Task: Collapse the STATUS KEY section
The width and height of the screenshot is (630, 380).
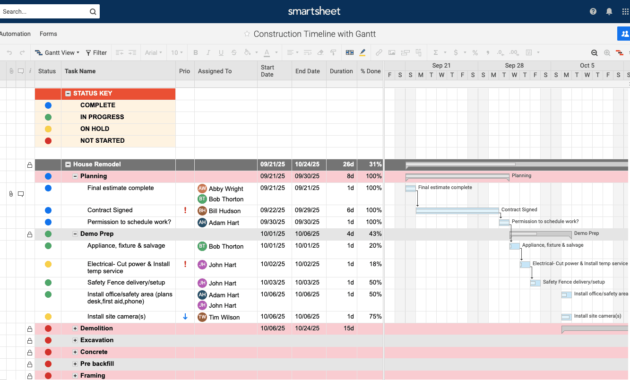Action: (x=68, y=94)
